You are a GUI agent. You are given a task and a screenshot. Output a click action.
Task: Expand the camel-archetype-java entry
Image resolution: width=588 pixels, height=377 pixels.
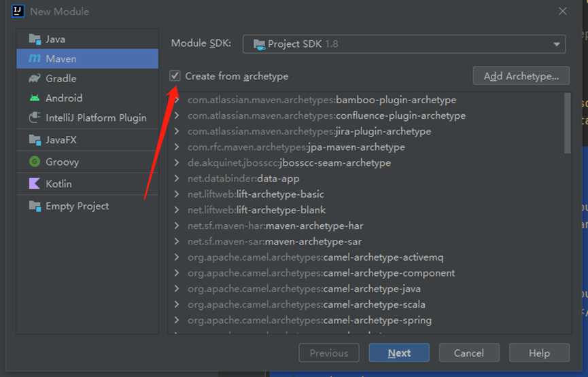click(x=177, y=289)
